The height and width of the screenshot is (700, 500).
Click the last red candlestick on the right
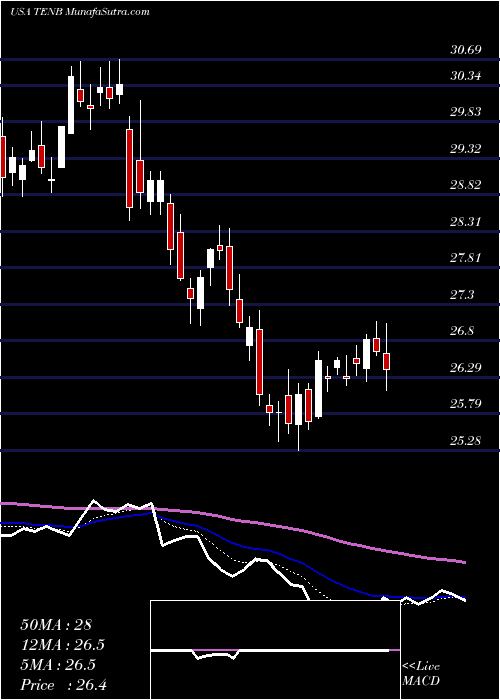coord(387,361)
